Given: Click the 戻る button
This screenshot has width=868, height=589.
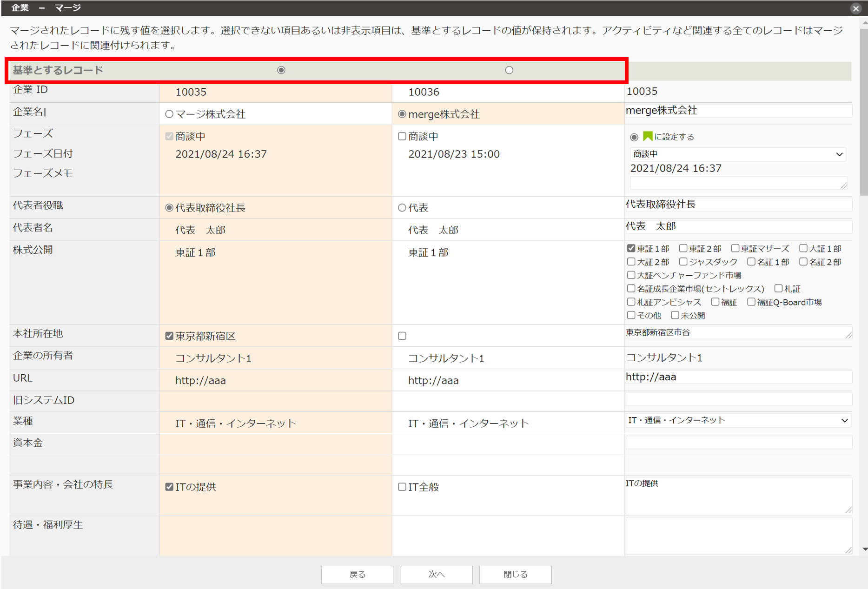Looking at the screenshot, I should pos(358,575).
